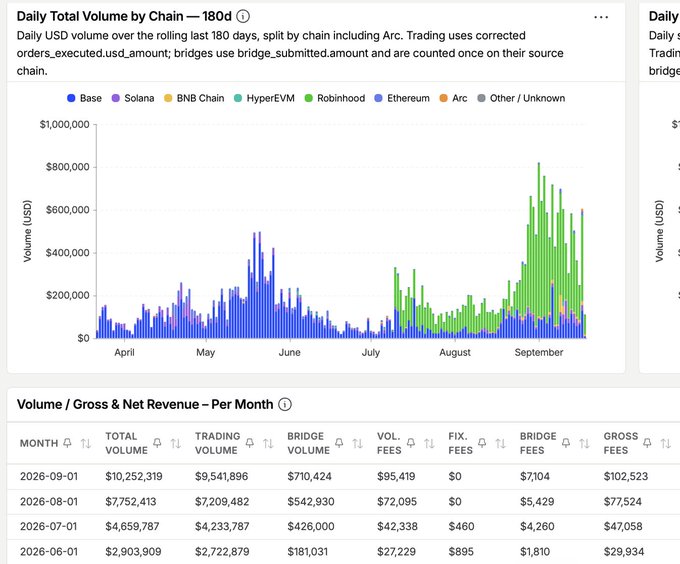Viewport: 680px width, 564px height.
Task: Click bridge fees value $7,104
Action: point(535,476)
